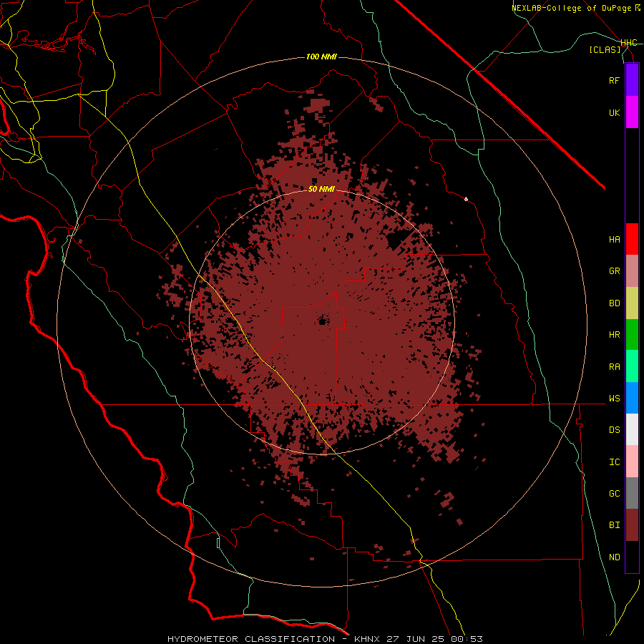Click the RF legend label
This screenshot has height=644, width=644.
tap(614, 80)
